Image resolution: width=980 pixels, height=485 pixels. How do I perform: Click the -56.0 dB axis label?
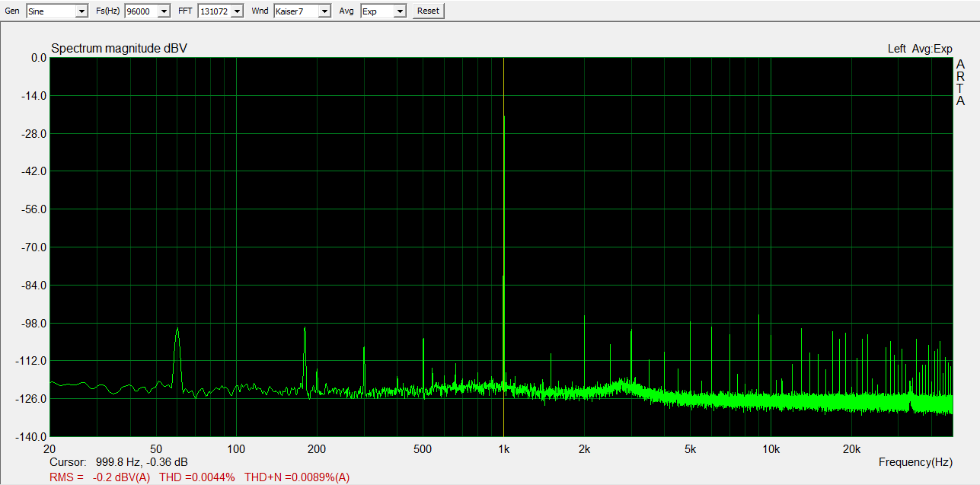pyautogui.click(x=33, y=209)
